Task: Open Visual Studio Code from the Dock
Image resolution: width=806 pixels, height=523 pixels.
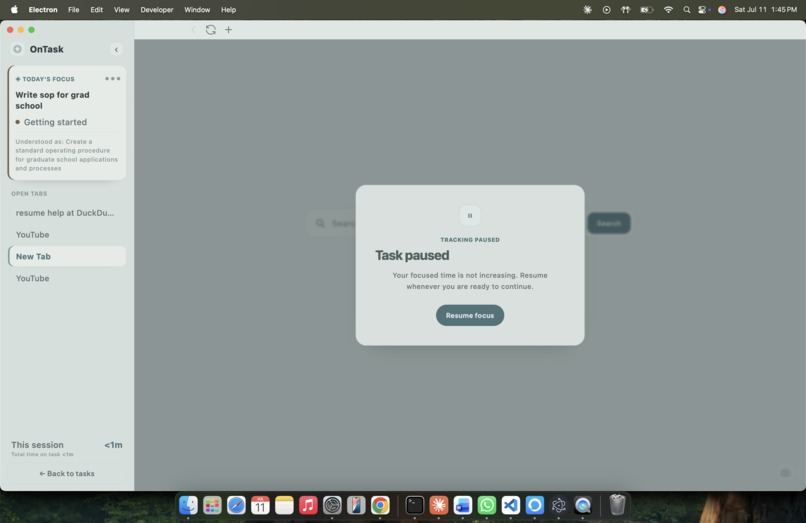Action: click(510, 506)
